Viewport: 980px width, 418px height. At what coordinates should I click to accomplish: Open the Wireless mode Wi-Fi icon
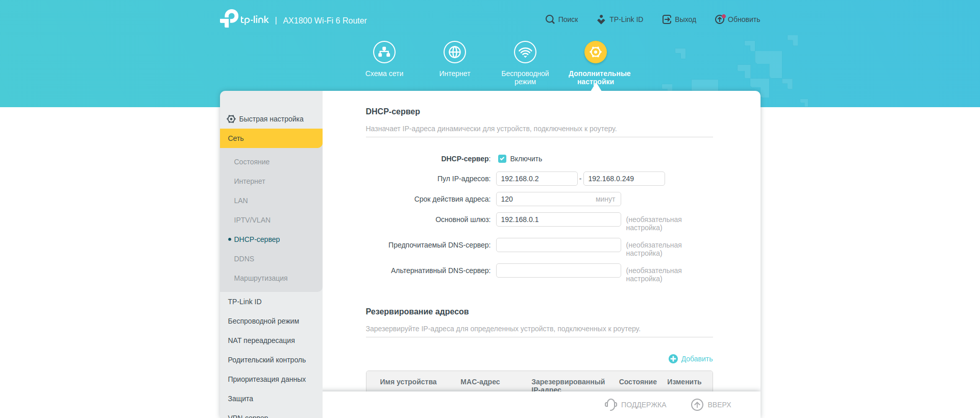525,52
